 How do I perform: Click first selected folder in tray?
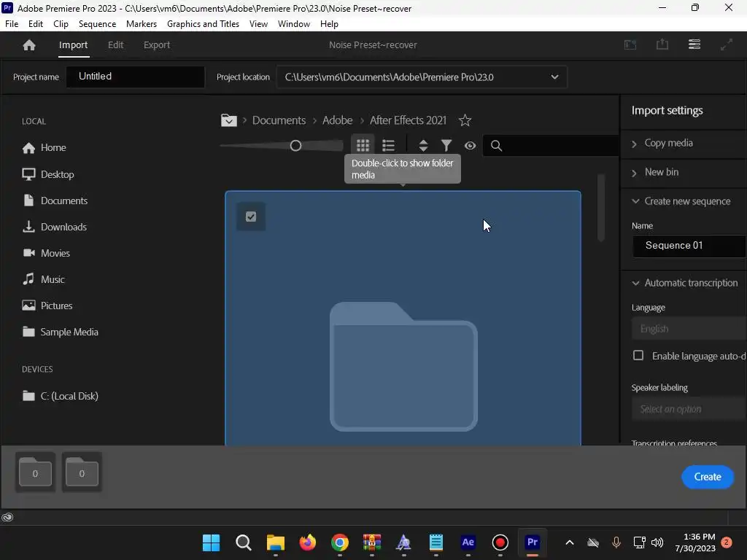35,472
